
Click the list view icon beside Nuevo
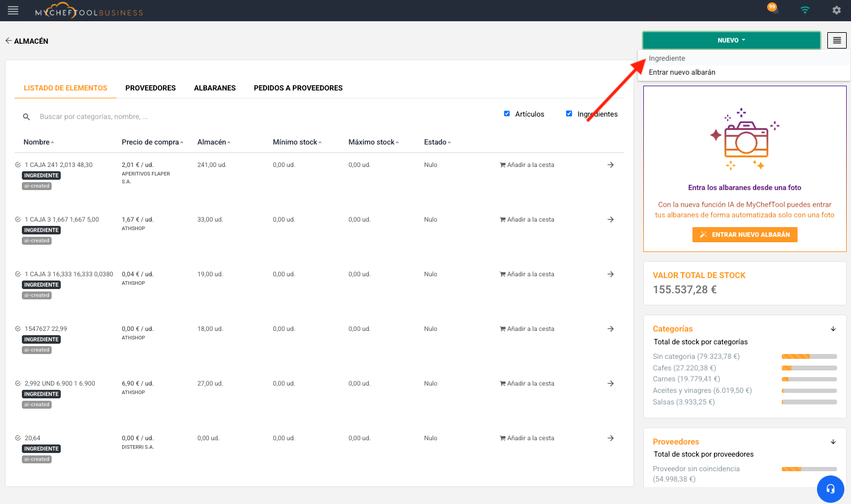click(836, 41)
